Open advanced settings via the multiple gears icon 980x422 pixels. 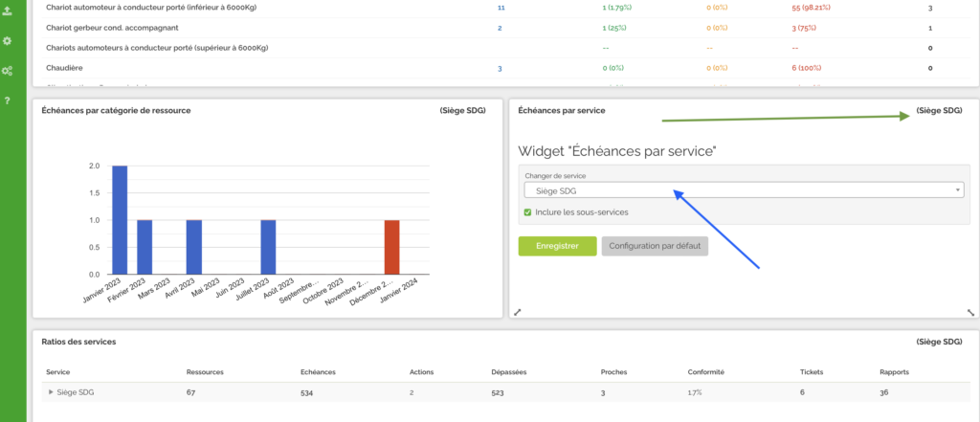[x=8, y=72]
